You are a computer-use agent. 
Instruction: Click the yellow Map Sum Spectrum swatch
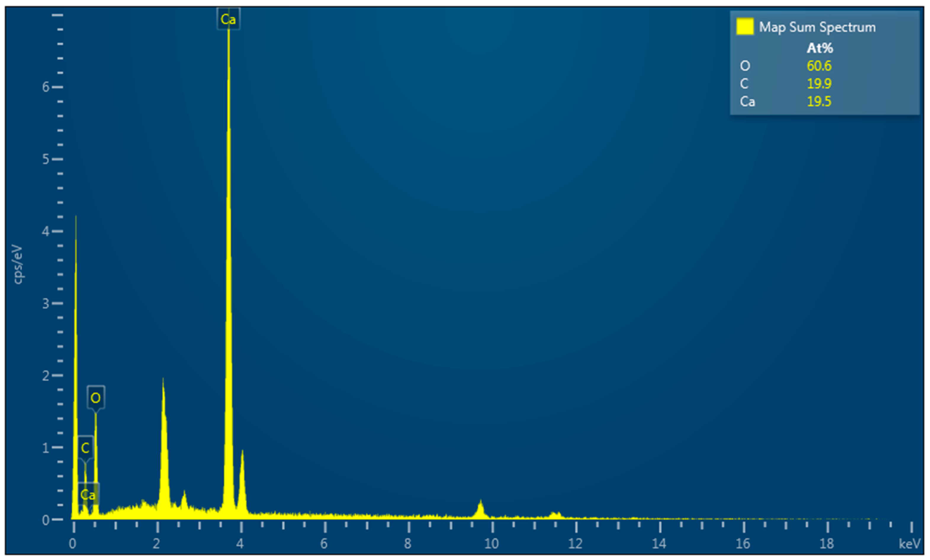coord(745,27)
